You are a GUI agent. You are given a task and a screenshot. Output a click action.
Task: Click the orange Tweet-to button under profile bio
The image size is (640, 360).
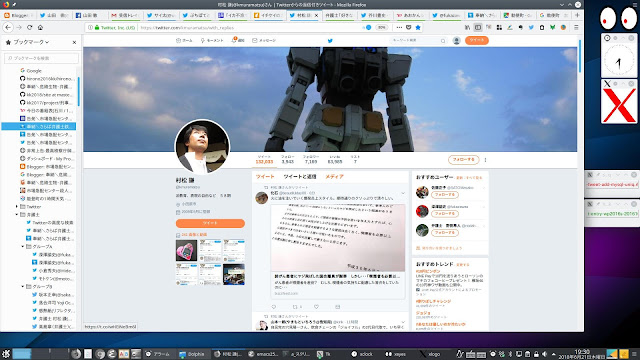point(210,223)
